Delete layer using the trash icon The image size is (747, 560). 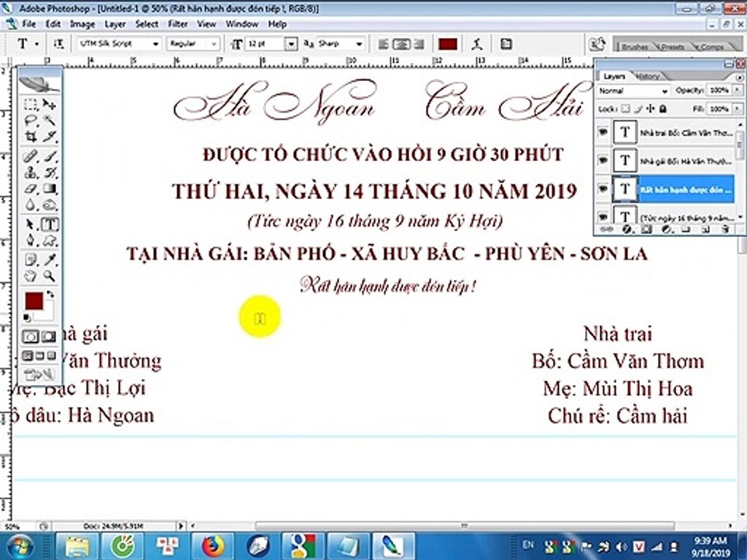(725, 229)
